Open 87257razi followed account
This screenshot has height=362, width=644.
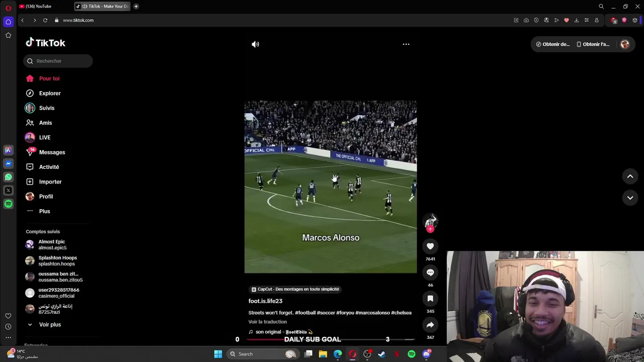[x=55, y=309]
